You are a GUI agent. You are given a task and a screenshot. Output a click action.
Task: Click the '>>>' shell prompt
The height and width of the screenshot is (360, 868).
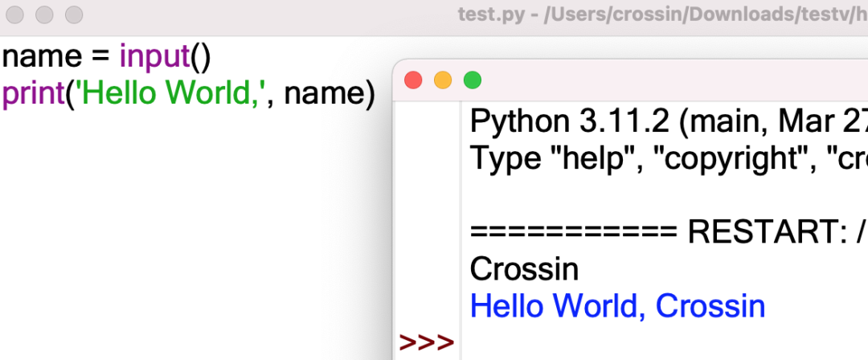point(427,343)
